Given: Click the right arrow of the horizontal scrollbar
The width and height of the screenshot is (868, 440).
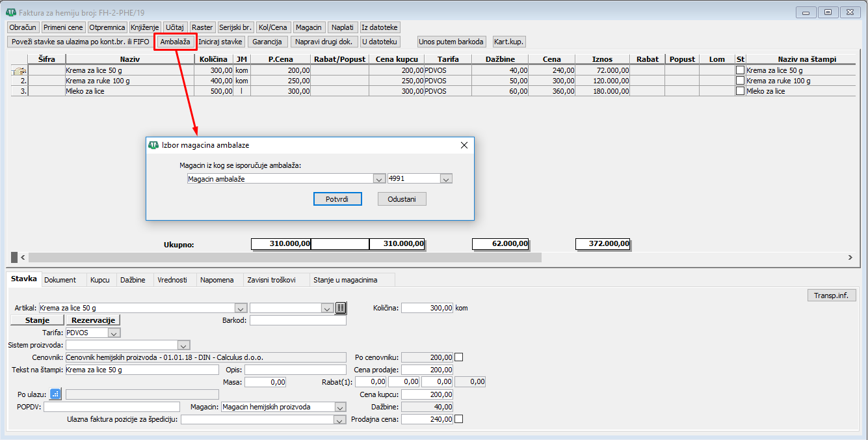Looking at the screenshot, I should pos(849,258).
